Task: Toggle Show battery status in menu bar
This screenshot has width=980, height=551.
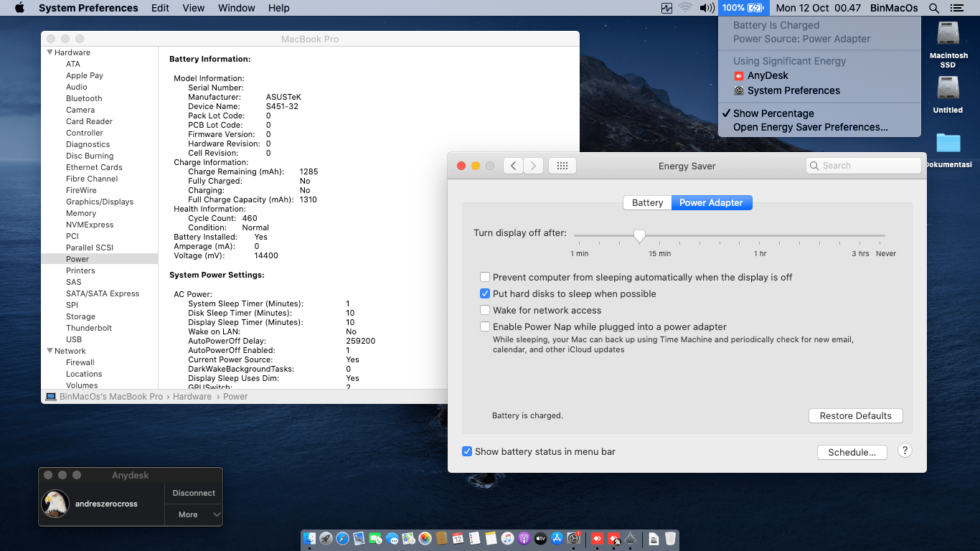Action: point(467,451)
